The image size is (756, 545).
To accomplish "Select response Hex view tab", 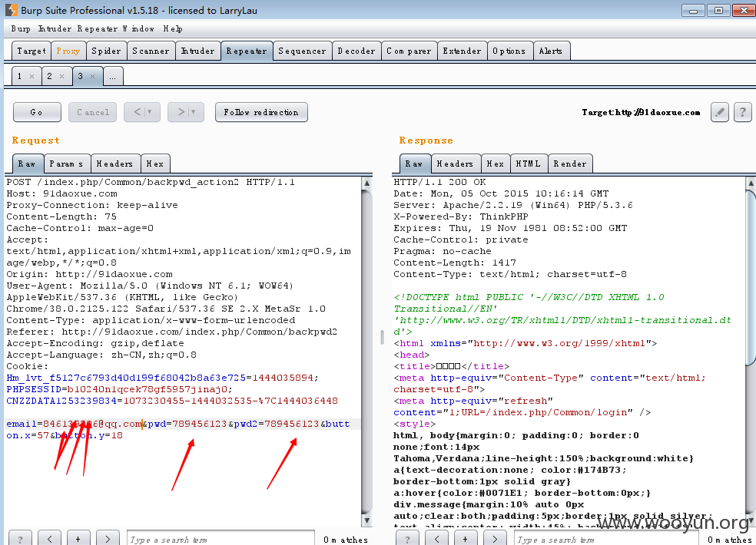I will pos(496,163).
